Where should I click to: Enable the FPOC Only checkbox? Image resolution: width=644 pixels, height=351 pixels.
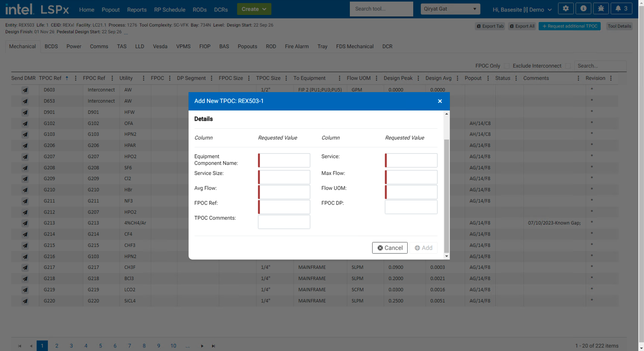[507, 66]
